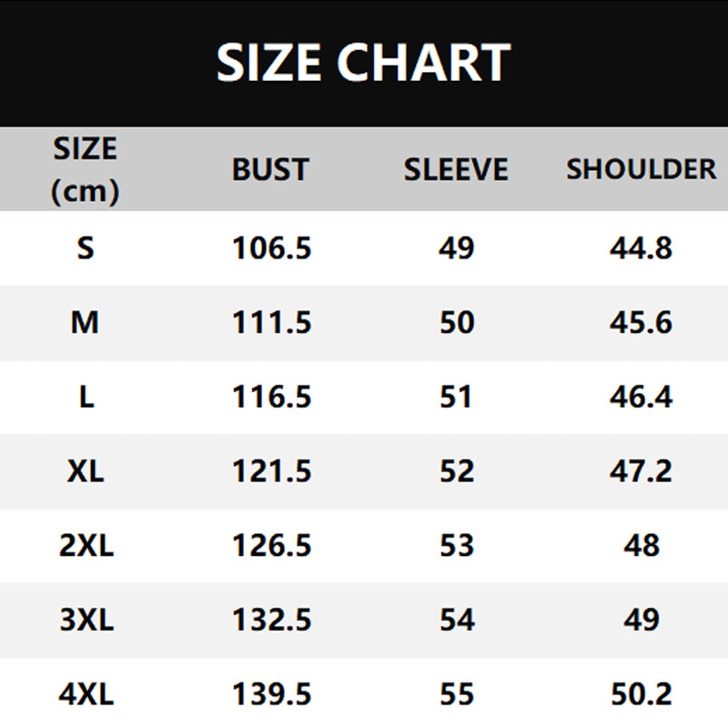
Task: Select the 139.5 bust value
Action: pos(272,695)
